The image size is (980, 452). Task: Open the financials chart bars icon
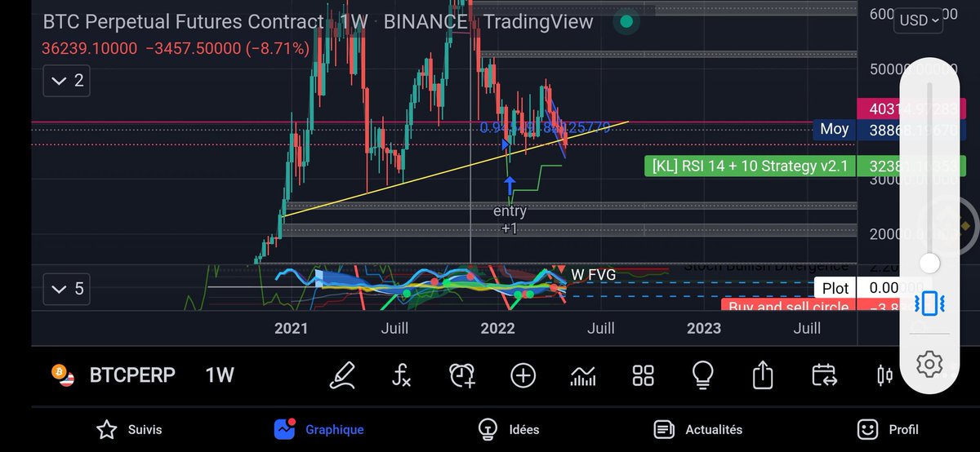pyautogui.click(x=583, y=375)
